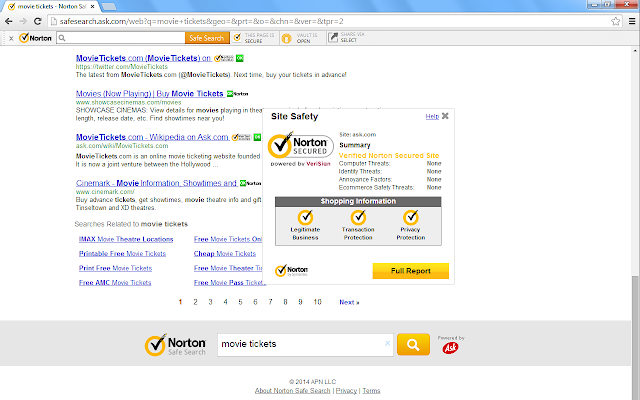Go back with the browser back arrow

[9, 21]
